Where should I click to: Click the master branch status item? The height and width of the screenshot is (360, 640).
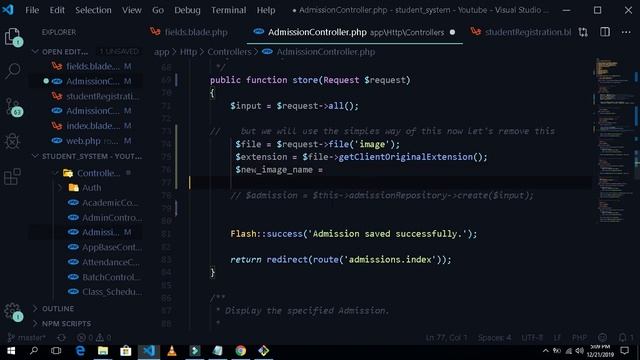click(x=27, y=338)
